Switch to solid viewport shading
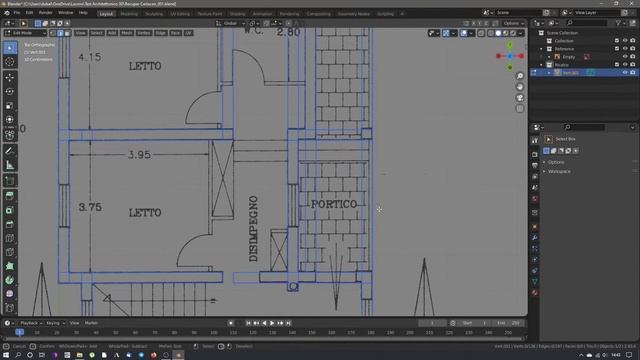 [x=498, y=33]
